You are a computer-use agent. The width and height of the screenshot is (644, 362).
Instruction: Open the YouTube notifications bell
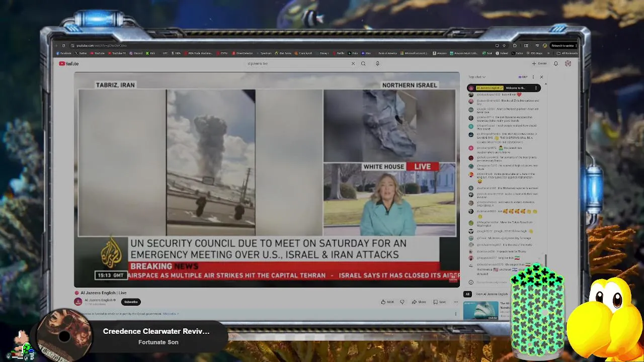(556, 63)
